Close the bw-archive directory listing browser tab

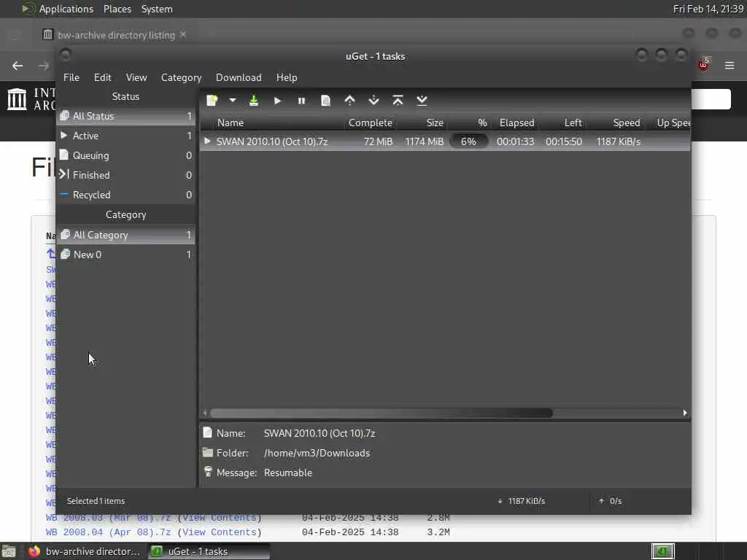[183, 35]
